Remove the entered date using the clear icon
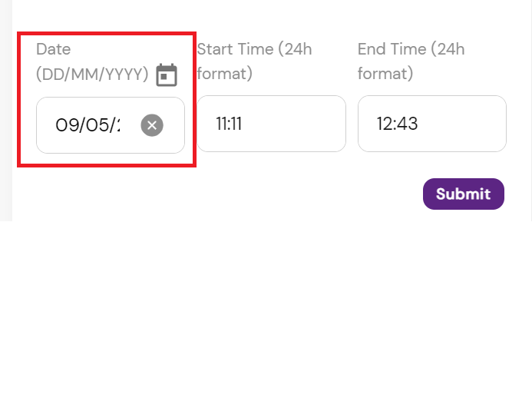Image resolution: width=532 pixels, height=411 pixels. (152, 125)
